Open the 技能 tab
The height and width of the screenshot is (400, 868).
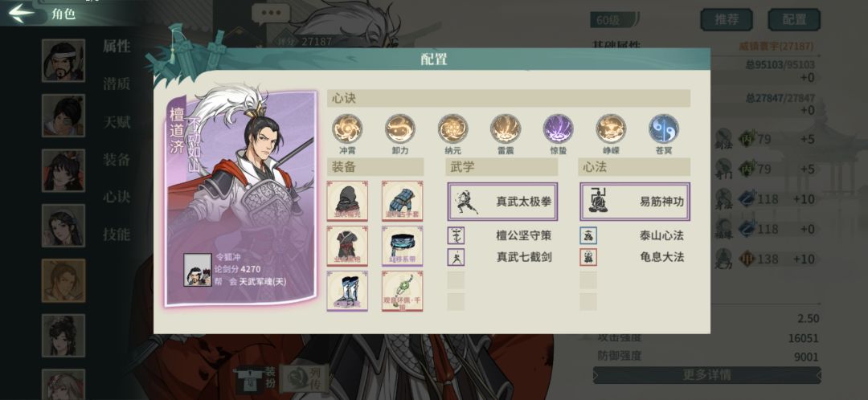coord(117,235)
